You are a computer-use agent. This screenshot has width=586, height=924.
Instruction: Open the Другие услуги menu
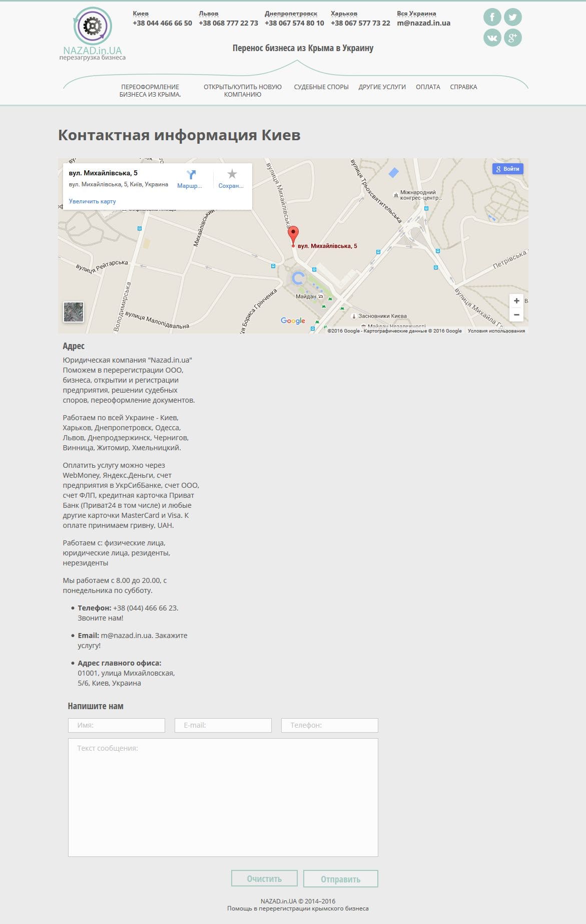pos(382,87)
